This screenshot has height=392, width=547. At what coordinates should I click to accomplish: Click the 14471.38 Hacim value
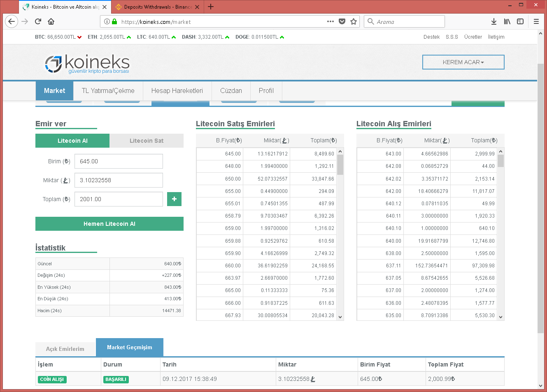coord(172,311)
